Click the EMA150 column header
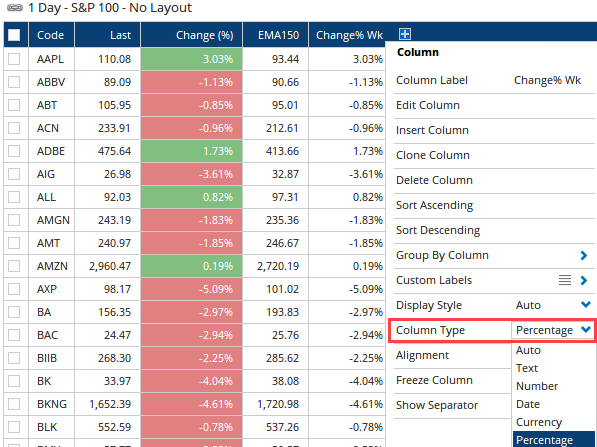The height and width of the screenshot is (447, 597). (275, 35)
